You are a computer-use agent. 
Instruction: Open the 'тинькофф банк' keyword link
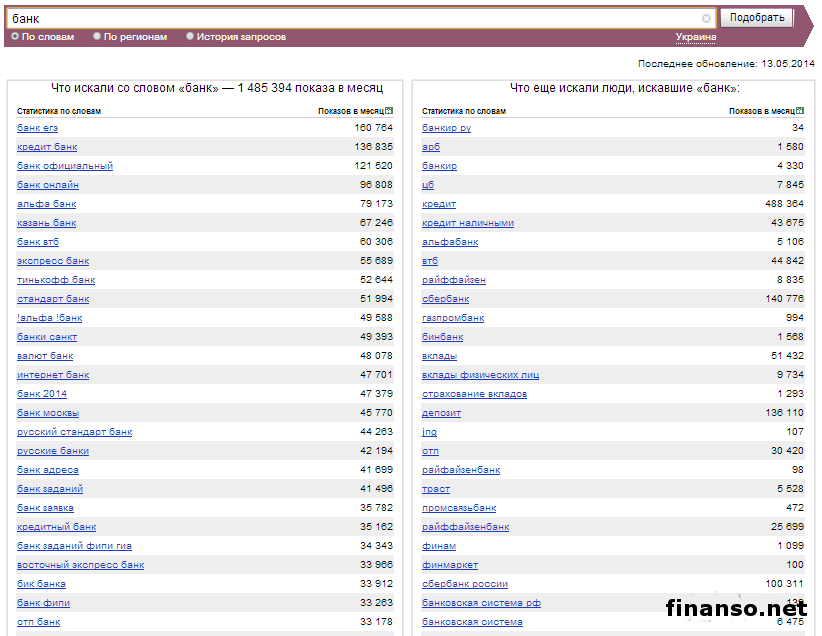click(56, 280)
